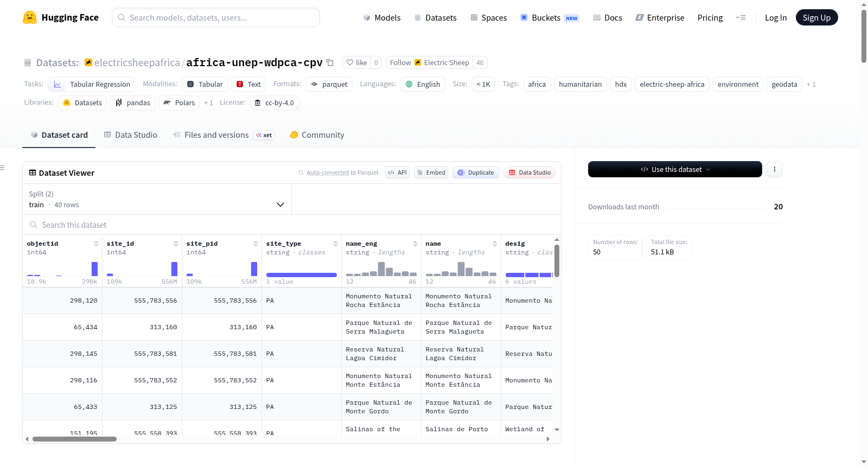Sort the site_id column using its arrows

[176, 244]
